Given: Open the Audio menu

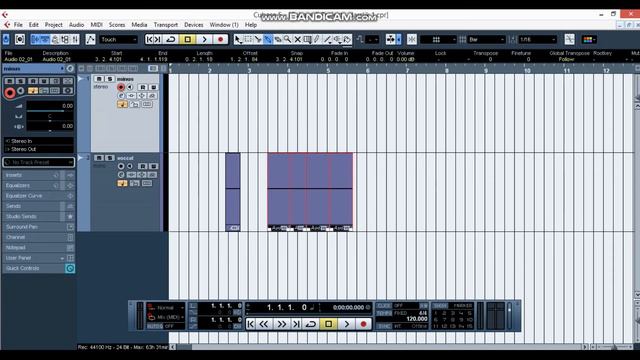Looking at the screenshot, I should 76,25.
